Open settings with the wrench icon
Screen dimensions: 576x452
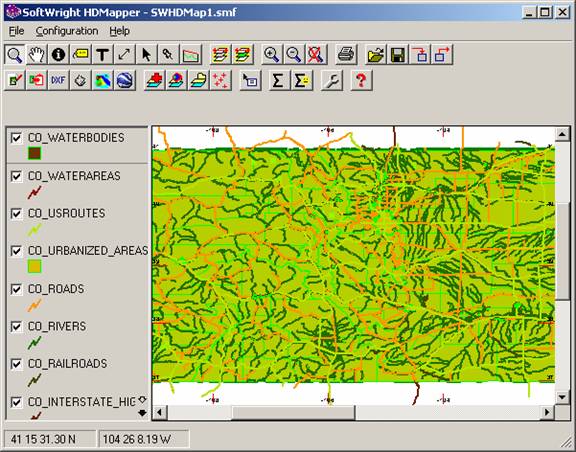[x=332, y=80]
